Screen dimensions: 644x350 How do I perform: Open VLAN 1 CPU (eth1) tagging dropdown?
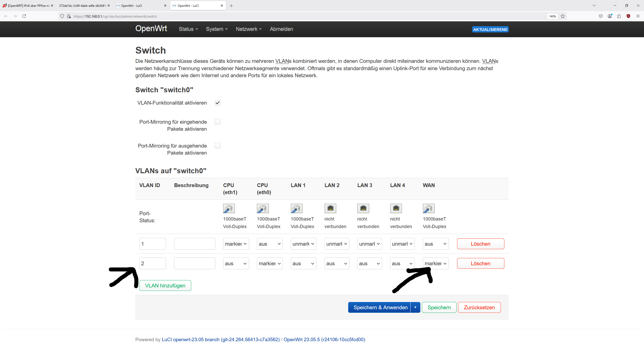tap(236, 244)
